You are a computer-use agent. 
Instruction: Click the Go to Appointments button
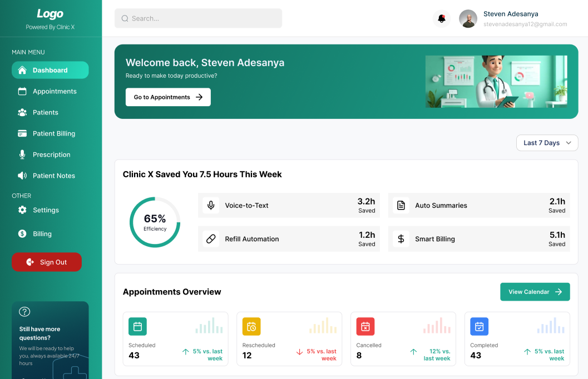(168, 97)
